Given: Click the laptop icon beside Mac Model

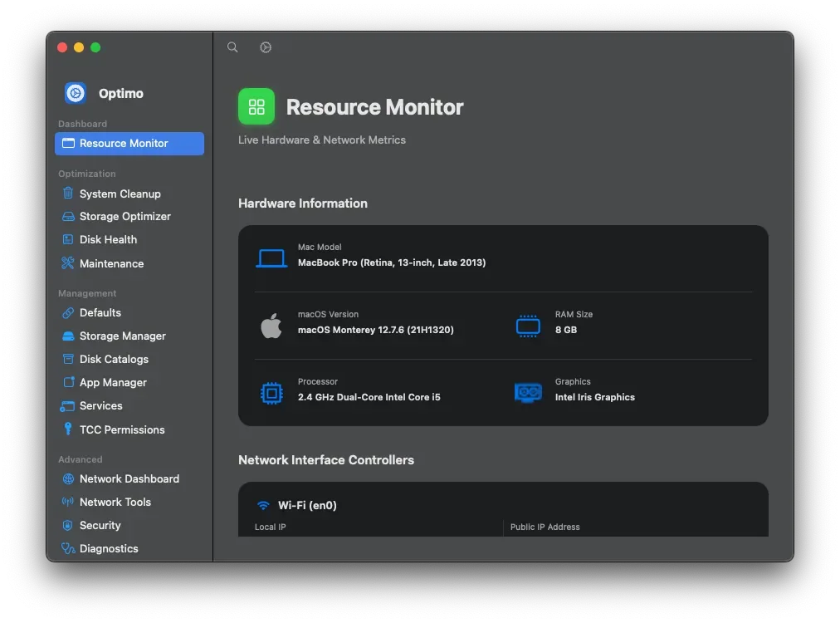Looking at the screenshot, I should (271, 258).
